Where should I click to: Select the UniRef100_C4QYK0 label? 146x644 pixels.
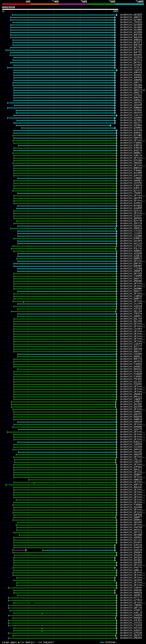(131, 588)
